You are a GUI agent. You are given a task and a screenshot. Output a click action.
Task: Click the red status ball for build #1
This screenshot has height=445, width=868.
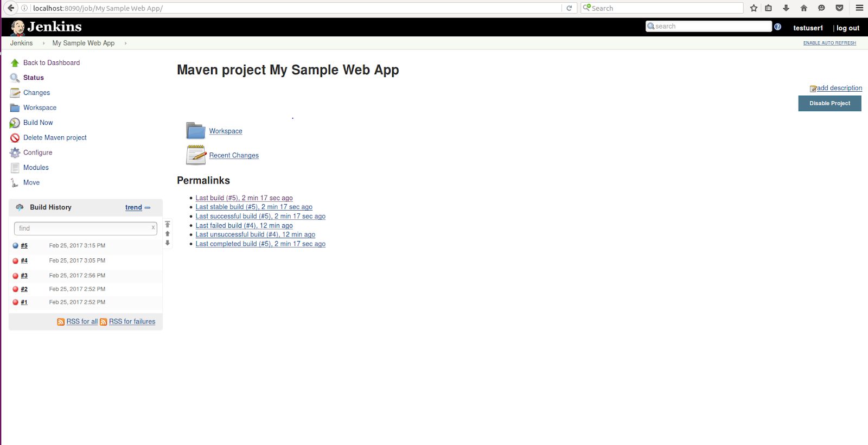pyautogui.click(x=16, y=302)
